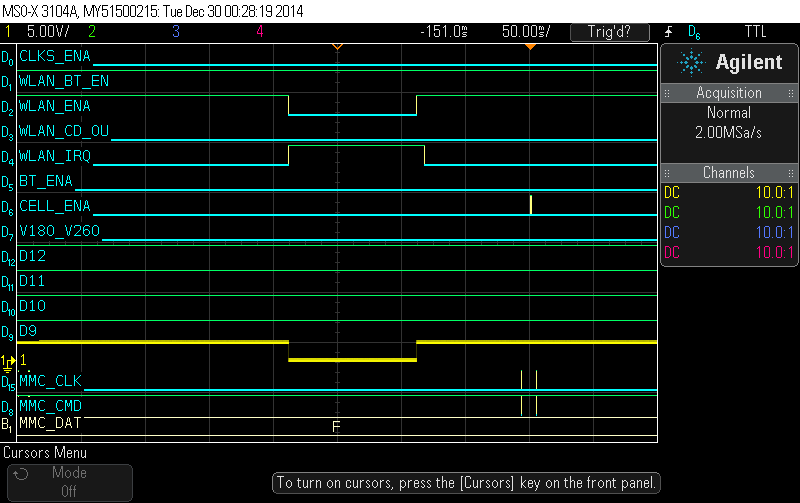Select the CELL_ENA digital channel label
Screen dimensions: 800x503
[55, 206]
